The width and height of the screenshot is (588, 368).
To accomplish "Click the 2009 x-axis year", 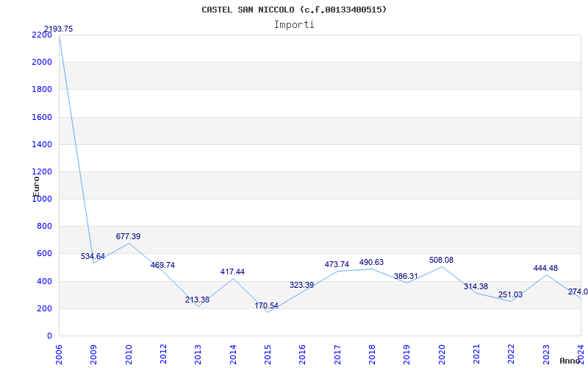I will pyautogui.click(x=93, y=354).
